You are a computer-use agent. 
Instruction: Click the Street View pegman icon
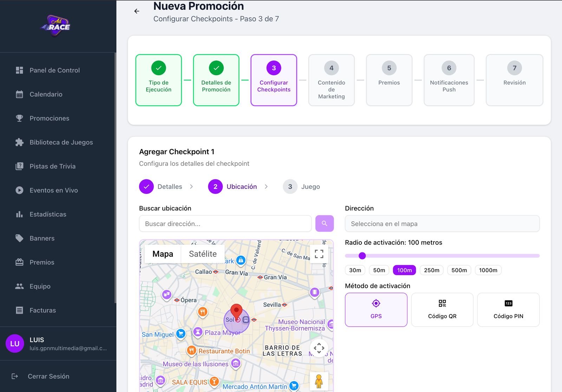point(319,381)
